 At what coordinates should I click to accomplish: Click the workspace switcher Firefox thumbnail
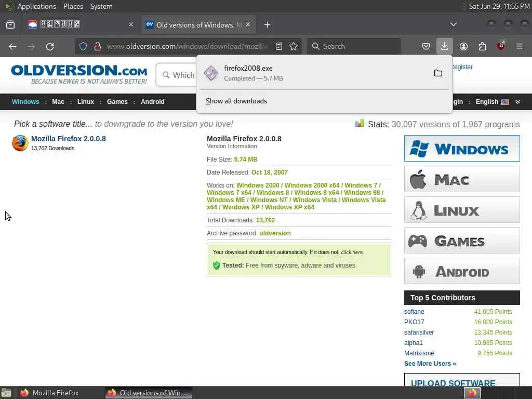[472, 393]
